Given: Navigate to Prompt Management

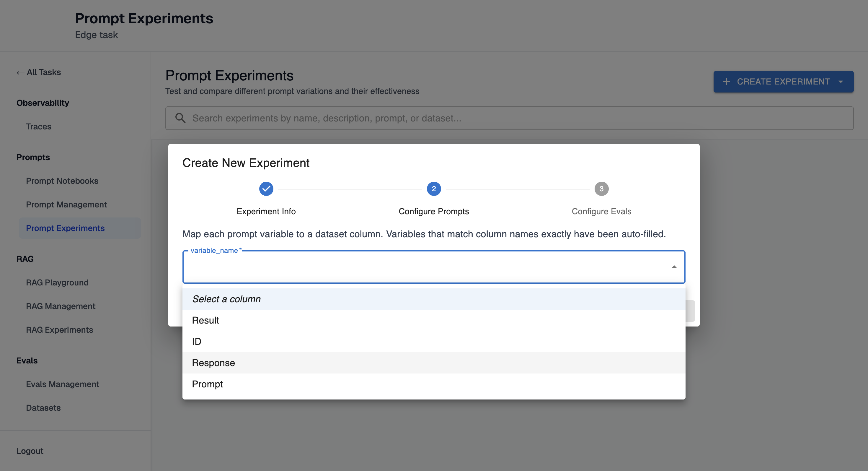Looking at the screenshot, I should tap(66, 204).
